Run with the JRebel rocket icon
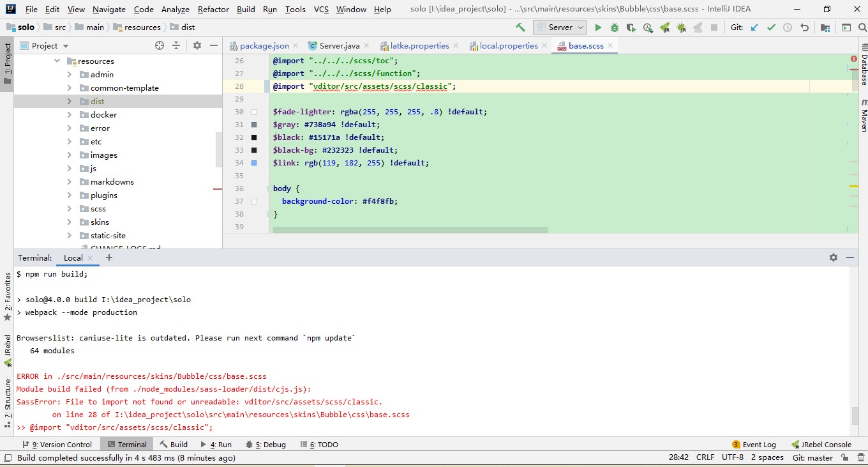Image resolution: width=868 pixels, height=467 pixels. point(664,27)
